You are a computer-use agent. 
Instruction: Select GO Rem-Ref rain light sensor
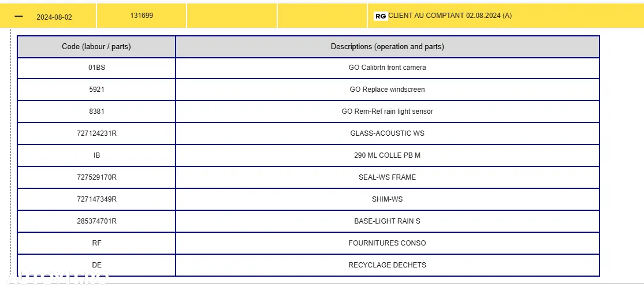point(388,111)
